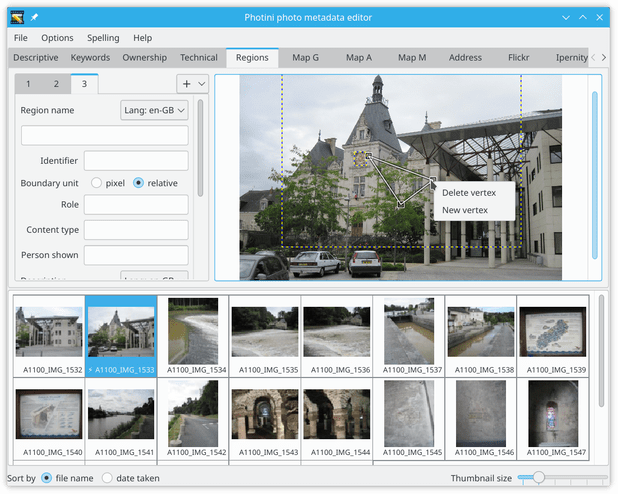
Task: Choose Delete vertex from context menu
Action: [x=469, y=193]
